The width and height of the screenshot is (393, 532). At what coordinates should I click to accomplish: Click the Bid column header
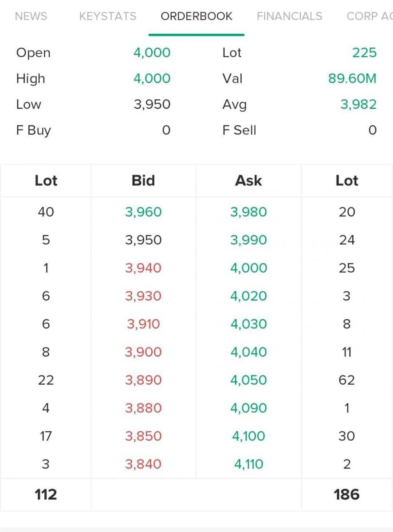(143, 180)
